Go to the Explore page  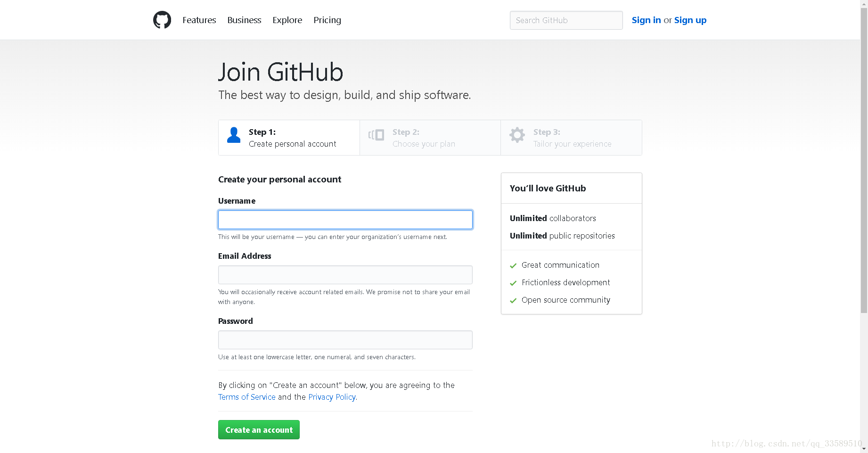coord(287,20)
